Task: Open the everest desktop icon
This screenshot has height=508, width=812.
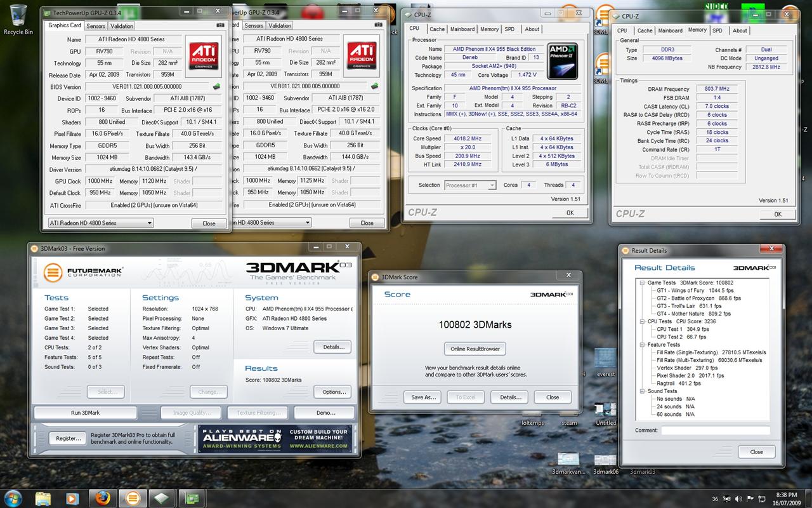Action: click(606, 363)
